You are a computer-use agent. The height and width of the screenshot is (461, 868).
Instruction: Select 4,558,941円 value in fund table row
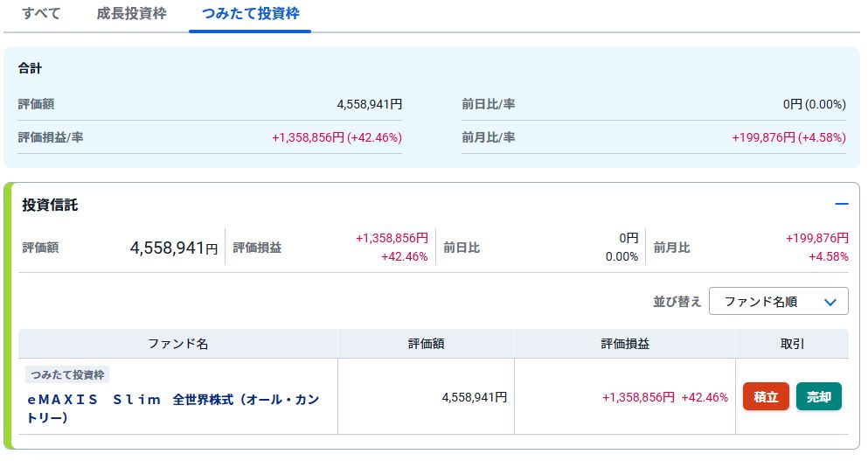coord(475,397)
